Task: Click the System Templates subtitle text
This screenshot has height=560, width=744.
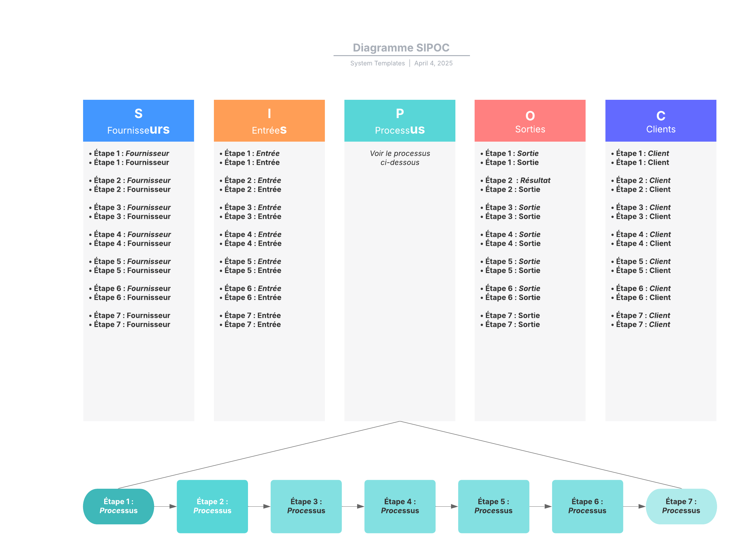Action: [377, 63]
